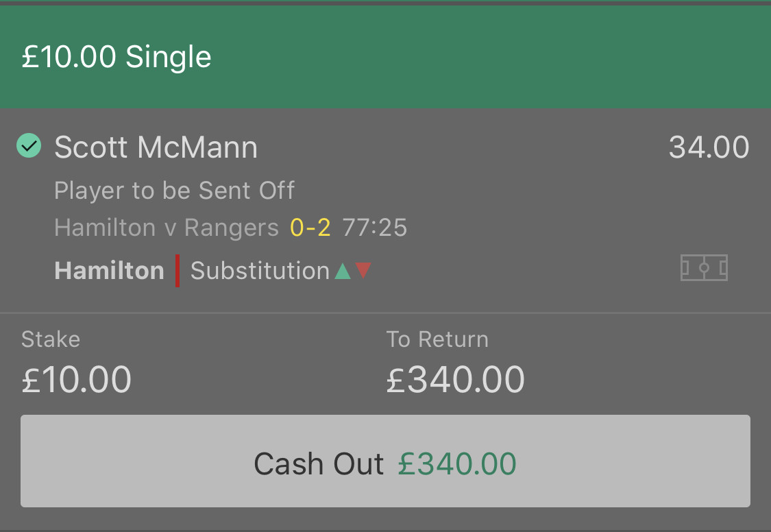Click the 34.00 odds value
Viewport: 771px width, 532px height.
click(x=709, y=147)
